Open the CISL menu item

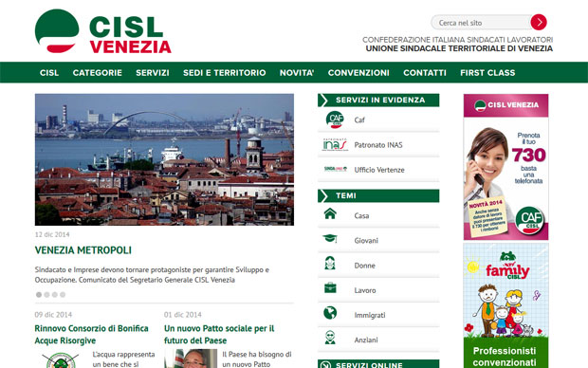[49, 73]
